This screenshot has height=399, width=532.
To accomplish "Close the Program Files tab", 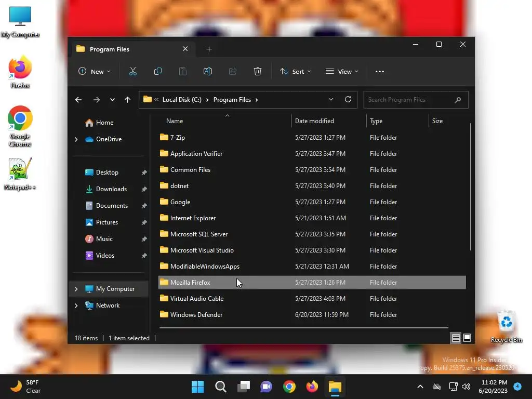I will [x=185, y=49].
